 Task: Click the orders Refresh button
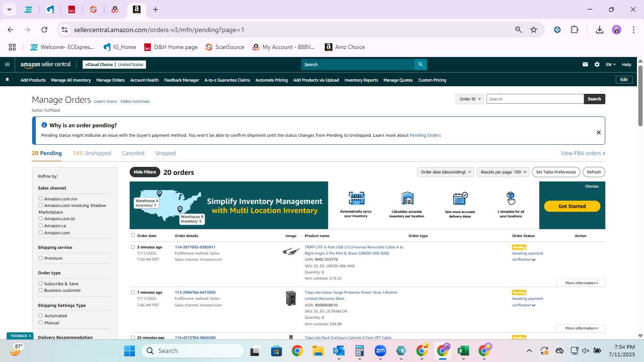click(x=594, y=172)
